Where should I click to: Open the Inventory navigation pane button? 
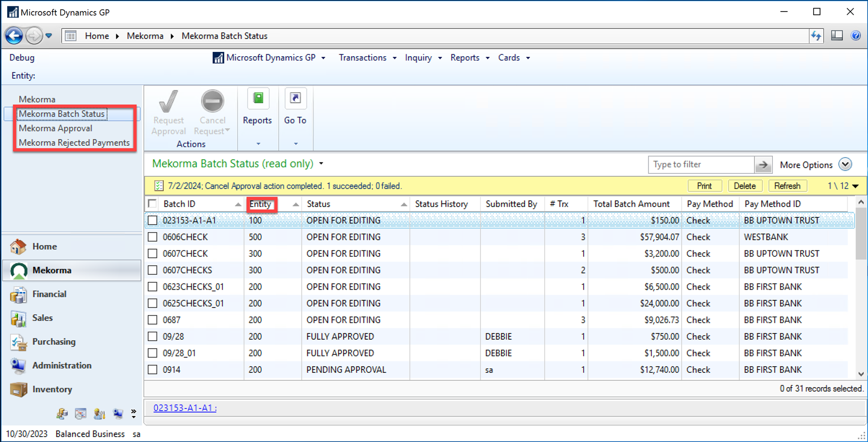point(72,389)
